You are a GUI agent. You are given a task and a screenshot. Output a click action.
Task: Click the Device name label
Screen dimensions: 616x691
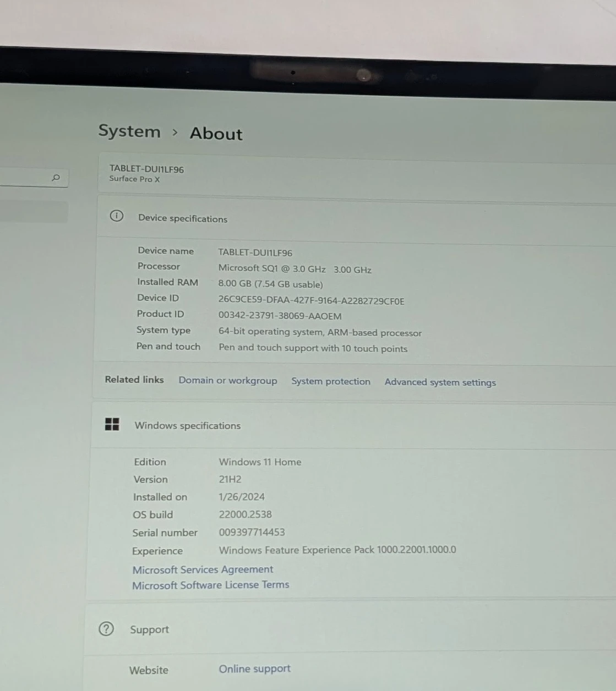[166, 251]
